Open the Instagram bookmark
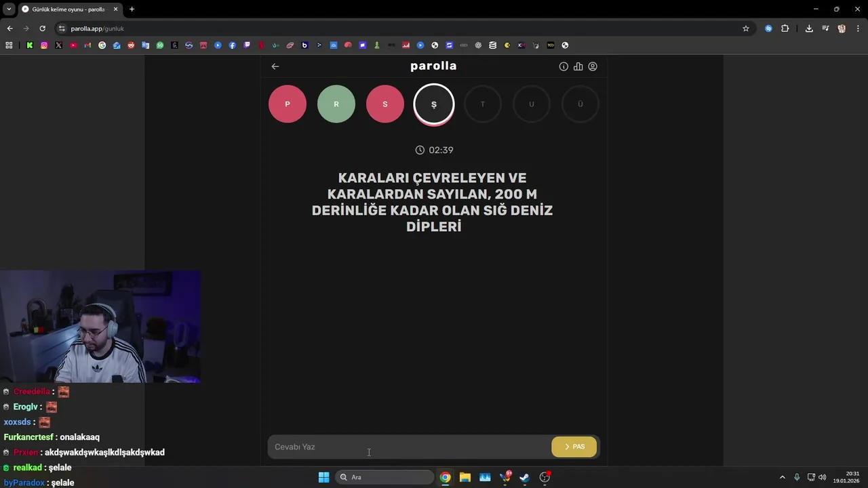Screen dimensions: 868x488 click(x=44, y=45)
